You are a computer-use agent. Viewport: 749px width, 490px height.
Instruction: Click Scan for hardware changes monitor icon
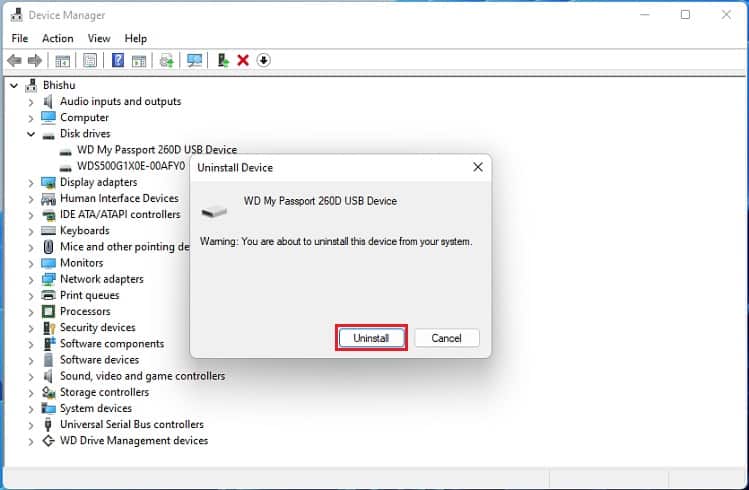point(194,60)
